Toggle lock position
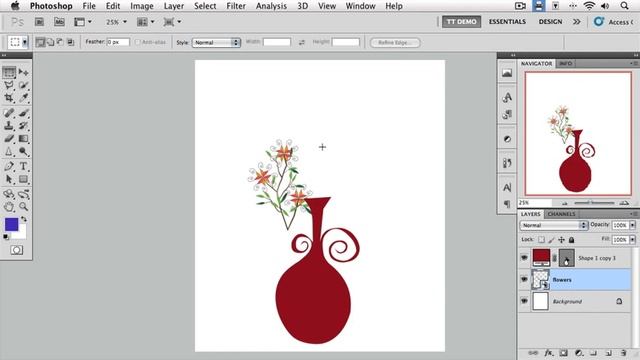This screenshot has height=360, width=640. point(561,240)
